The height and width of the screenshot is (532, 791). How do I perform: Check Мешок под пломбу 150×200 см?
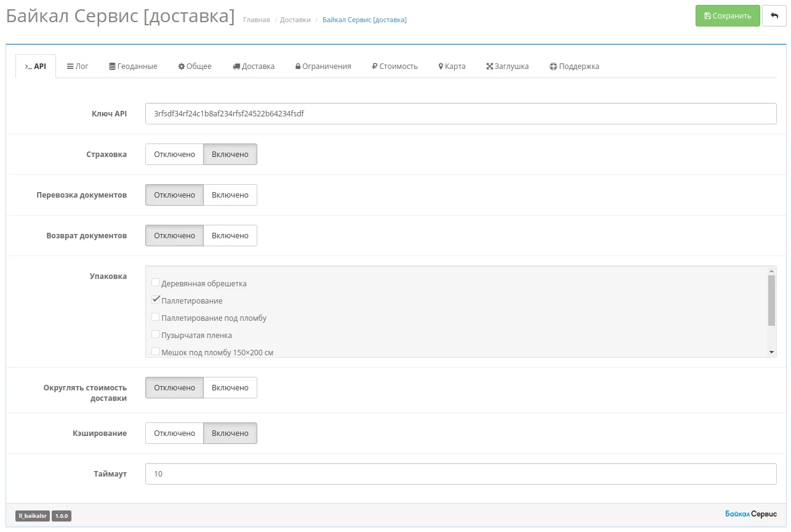(x=156, y=352)
